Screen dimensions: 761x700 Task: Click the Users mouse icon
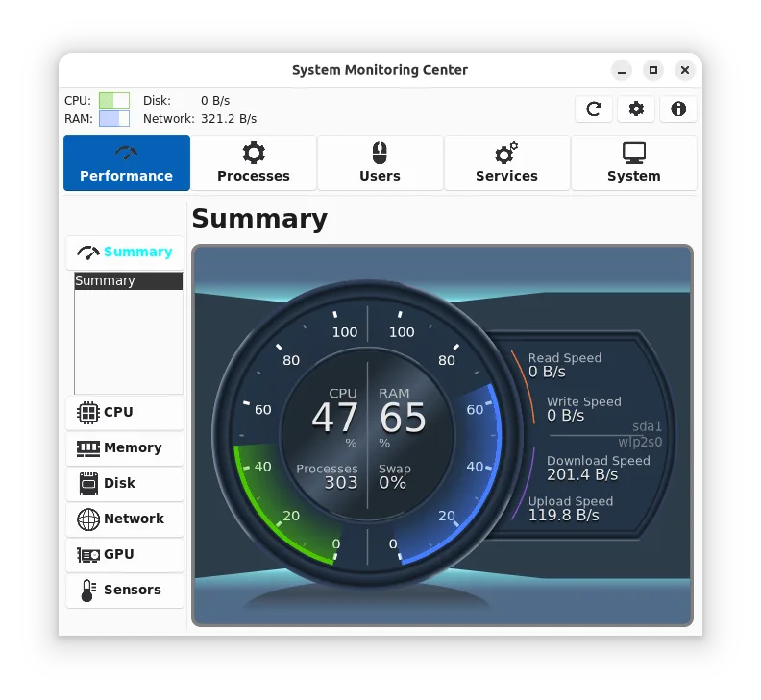pyautogui.click(x=380, y=153)
